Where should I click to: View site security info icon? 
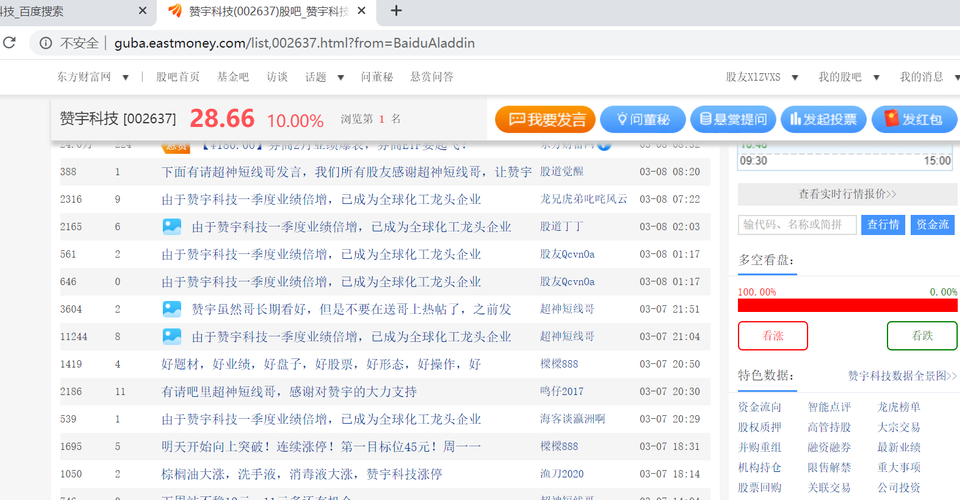(x=46, y=43)
